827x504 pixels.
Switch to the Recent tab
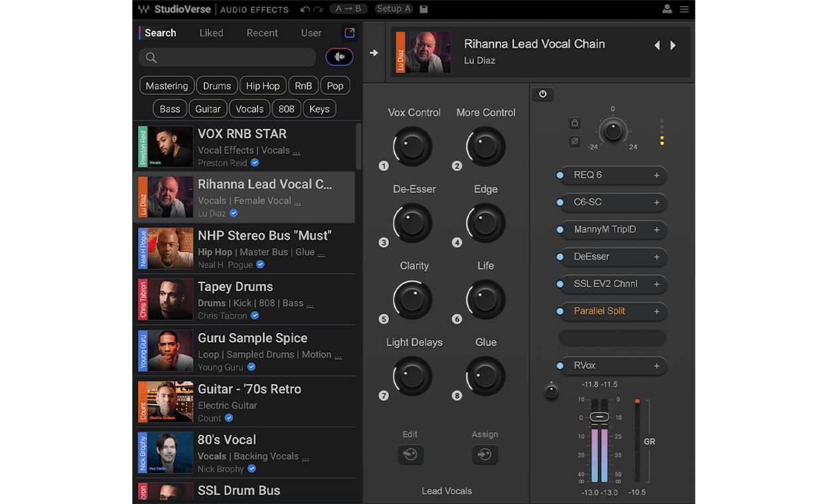262,33
